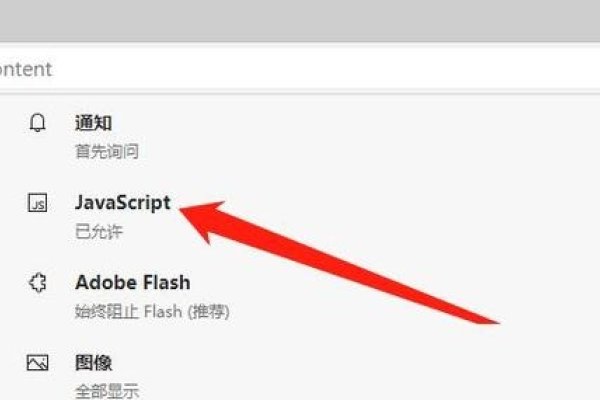Click the puzzle piece icon for Adobe Flash
600x400 pixels.
(38, 282)
